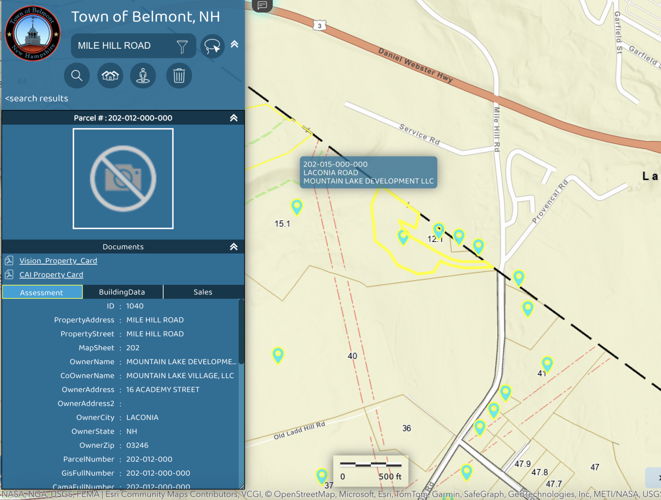Click the trash can clear icon
Viewport: 661px width, 500px height.
178,76
